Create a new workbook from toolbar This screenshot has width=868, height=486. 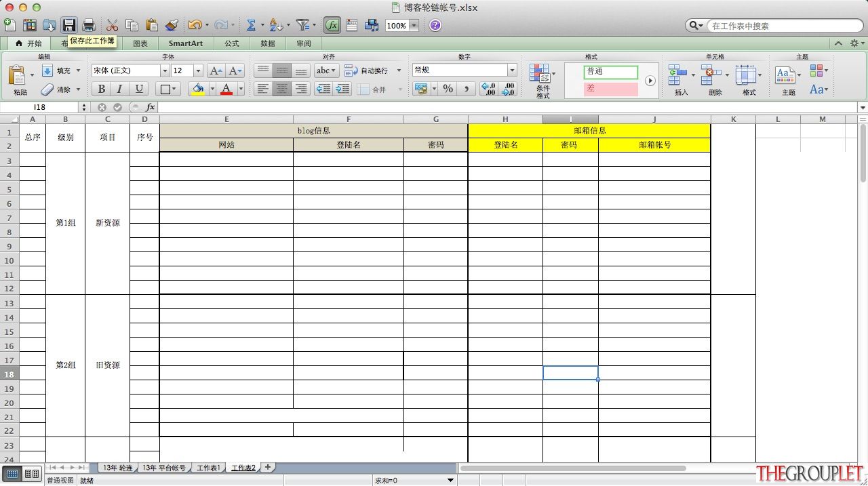9,25
